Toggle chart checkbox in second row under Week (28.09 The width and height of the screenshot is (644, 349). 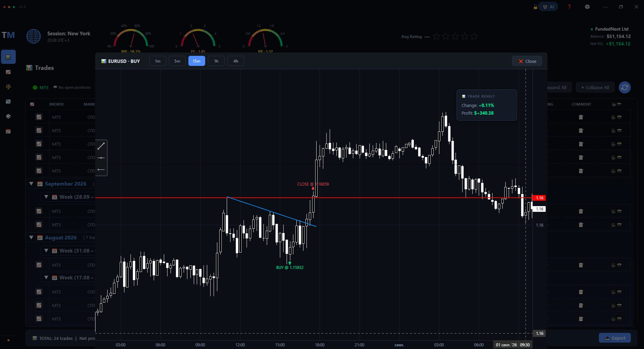(39, 225)
